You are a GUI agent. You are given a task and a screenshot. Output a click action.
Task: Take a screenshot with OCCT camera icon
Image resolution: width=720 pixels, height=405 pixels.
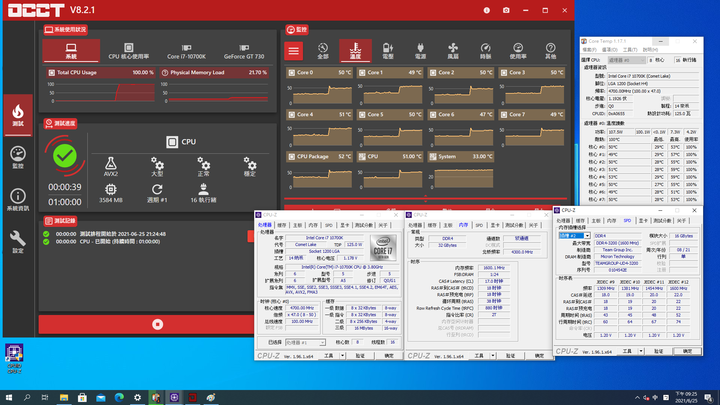point(506,10)
